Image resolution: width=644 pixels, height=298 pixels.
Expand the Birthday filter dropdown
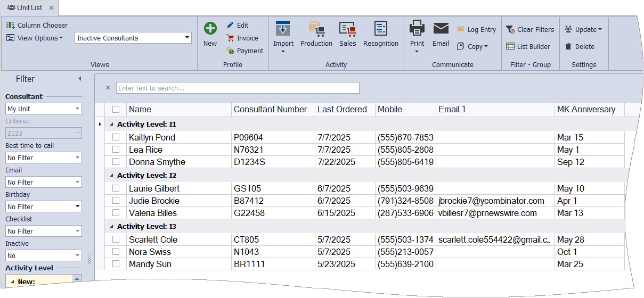(x=77, y=206)
